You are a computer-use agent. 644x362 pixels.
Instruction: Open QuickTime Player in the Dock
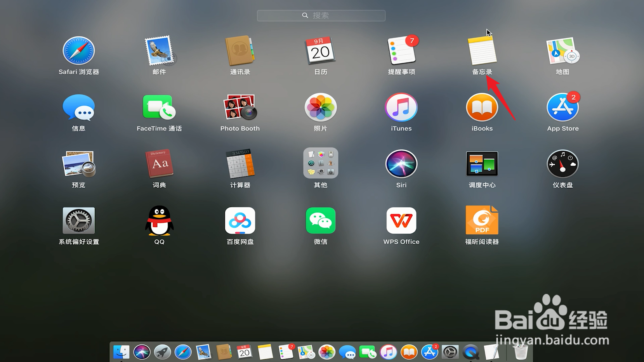(471, 352)
